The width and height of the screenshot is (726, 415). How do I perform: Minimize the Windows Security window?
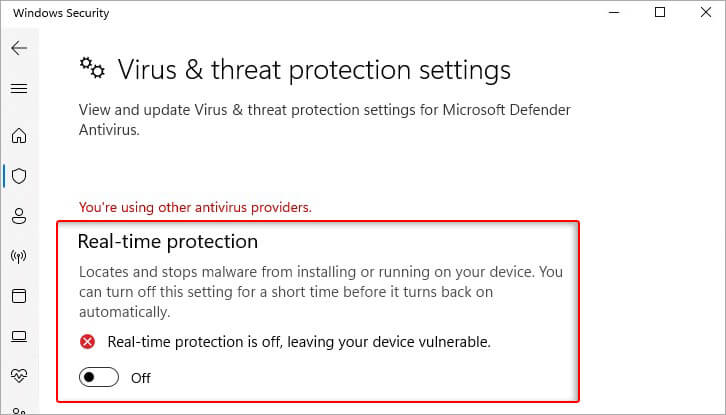coord(614,13)
